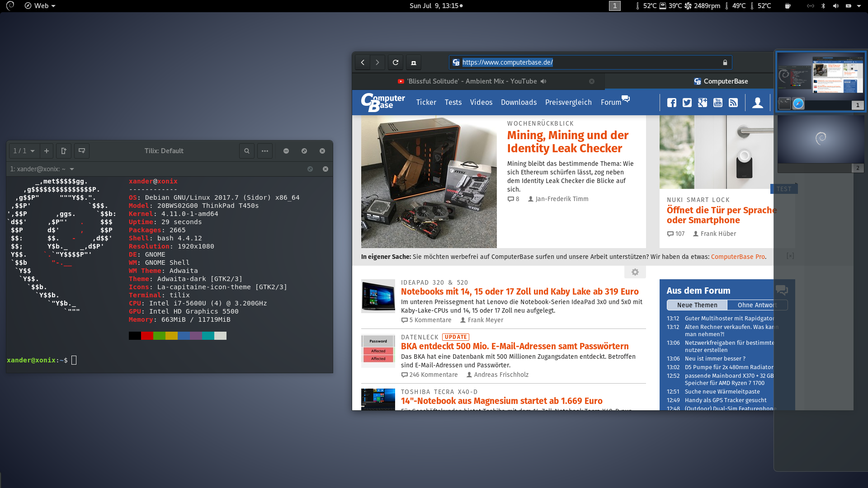The image size is (868, 488).
Task: Reload the ComputerBase page
Action: (x=396, y=62)
